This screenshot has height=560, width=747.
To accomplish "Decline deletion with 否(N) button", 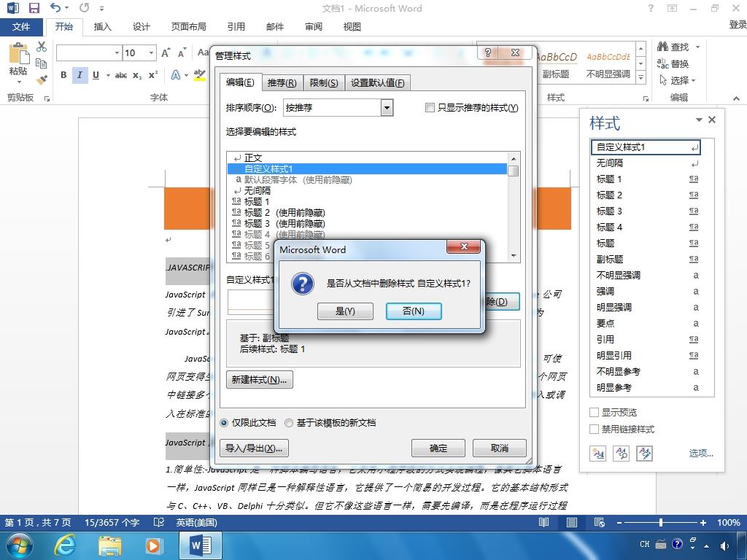I will click(414, 311).
